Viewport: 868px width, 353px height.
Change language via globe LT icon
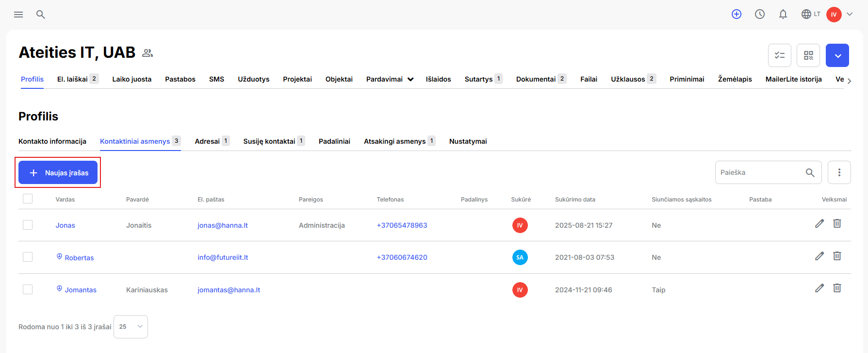tap(811, 14)
